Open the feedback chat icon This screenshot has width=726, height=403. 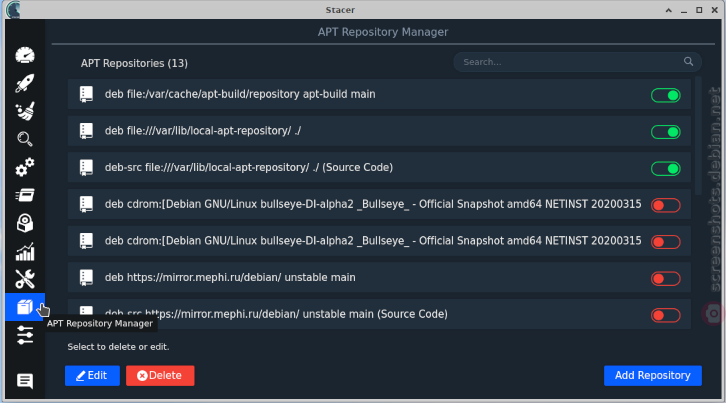[25, 381]
